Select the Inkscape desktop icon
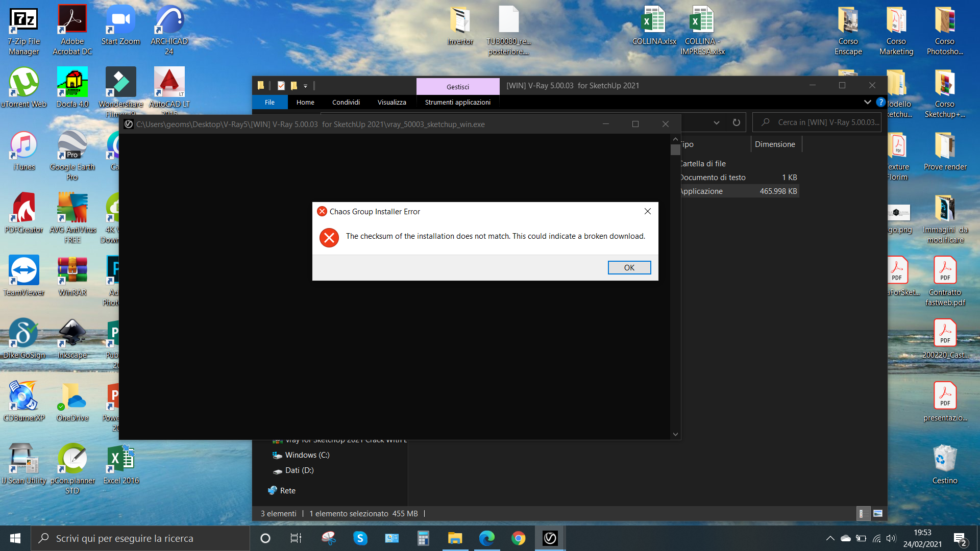The width and height of the screenshot is (980, 551). pyautogui.click(x=72, y=339)
